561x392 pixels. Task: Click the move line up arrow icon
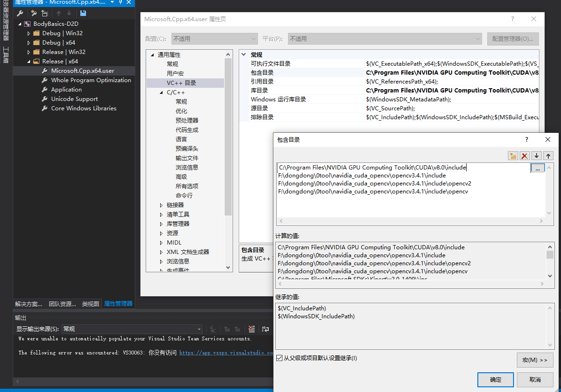click(x=548, y=156)
